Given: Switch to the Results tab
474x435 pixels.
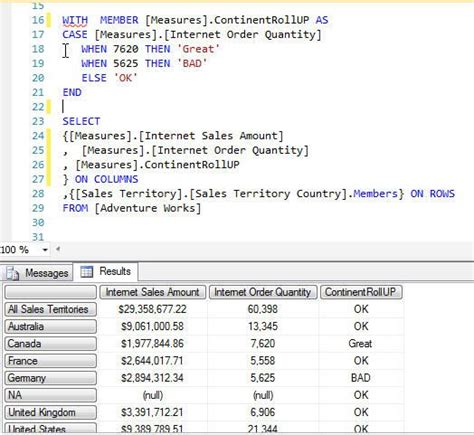Looking at the screenshot, I should tap(106, 272).
